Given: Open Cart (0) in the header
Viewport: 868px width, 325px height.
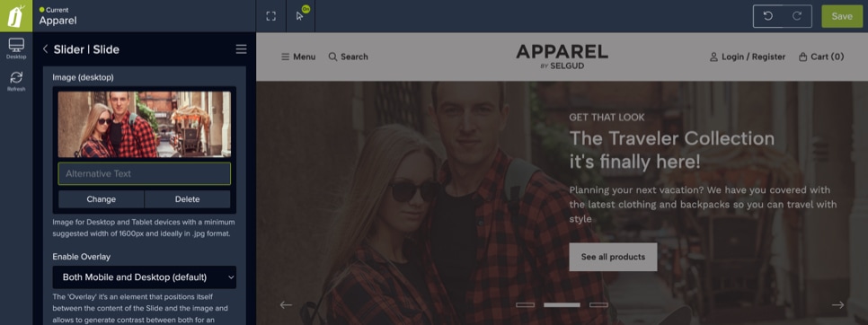Looking at the screenshot, I should tap(821, 57).
